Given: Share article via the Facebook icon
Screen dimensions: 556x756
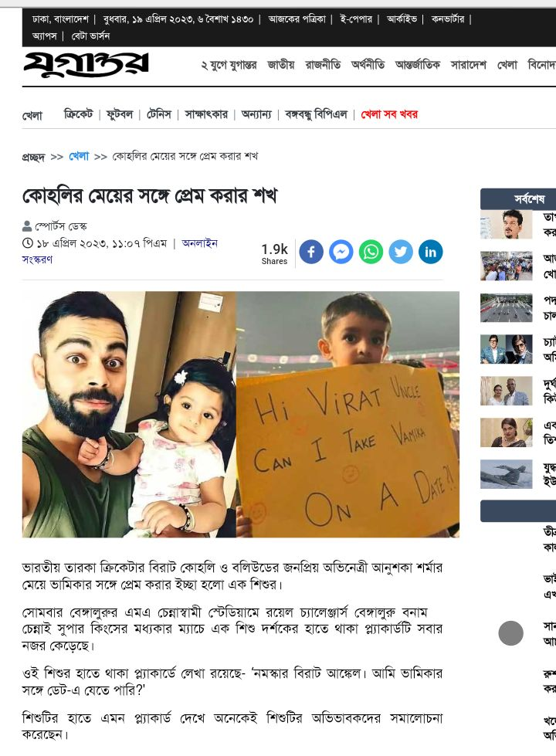Looking at the screenshot, I should click(311, 252).
